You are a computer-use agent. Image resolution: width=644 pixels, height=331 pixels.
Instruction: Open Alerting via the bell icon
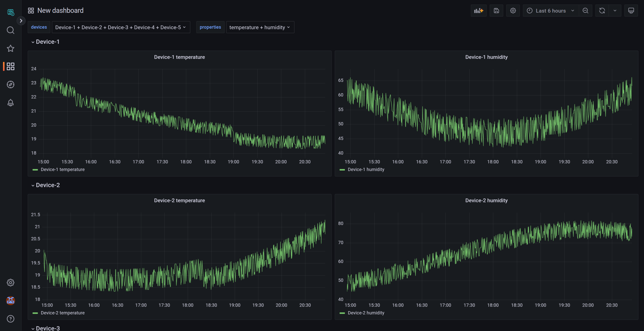[11, 103]
